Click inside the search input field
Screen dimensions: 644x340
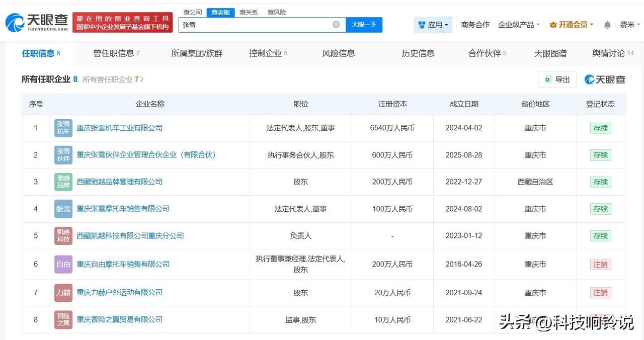pos(252,24)
